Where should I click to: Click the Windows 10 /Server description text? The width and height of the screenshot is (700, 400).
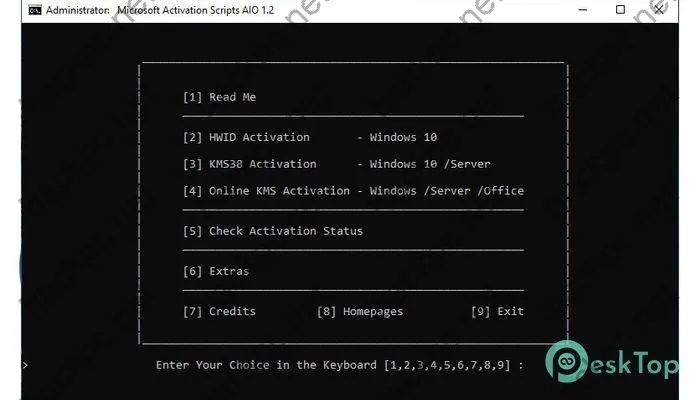[430, 164]
